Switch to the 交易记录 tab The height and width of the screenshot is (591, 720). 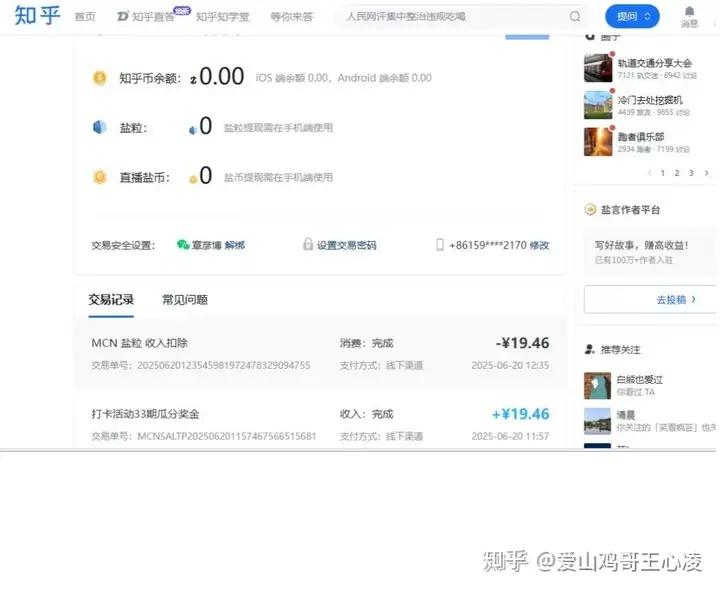(111, 300)
